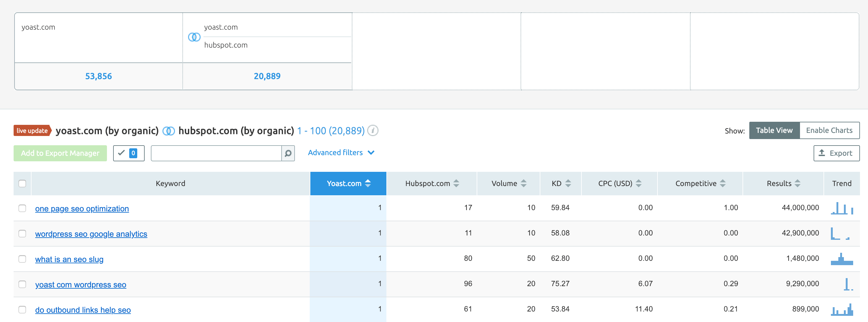Switch to Enable Charts
This screenshot has width=868, height=322.
829,130
